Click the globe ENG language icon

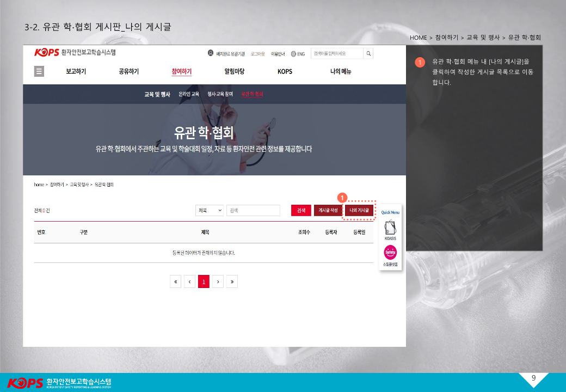click(x=294, y=54)
